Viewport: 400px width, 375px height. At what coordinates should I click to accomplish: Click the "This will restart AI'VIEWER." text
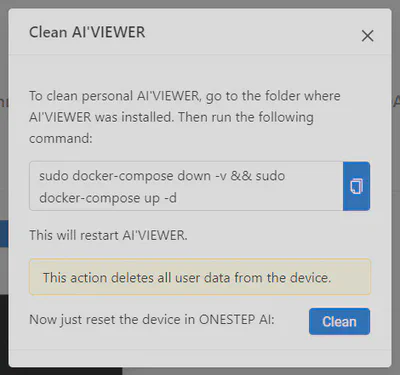pos(108,235)
